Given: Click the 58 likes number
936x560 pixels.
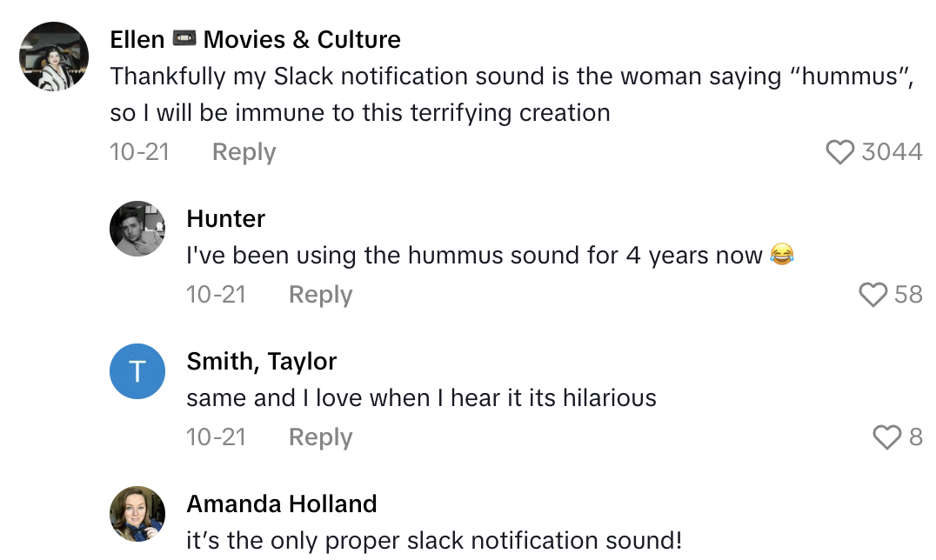Looking at the screenshot, I should (x=908, y=295).
